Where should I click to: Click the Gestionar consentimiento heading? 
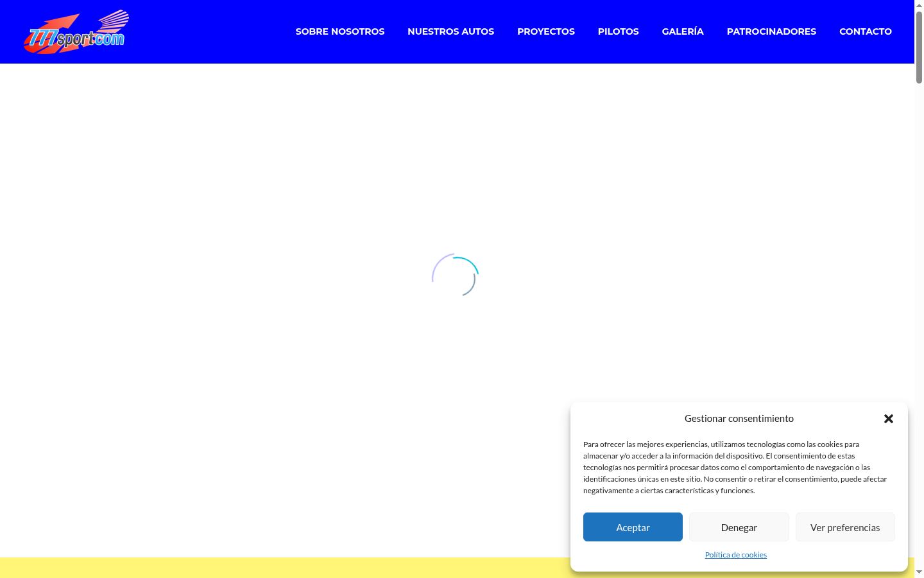(x=739, y=419)
